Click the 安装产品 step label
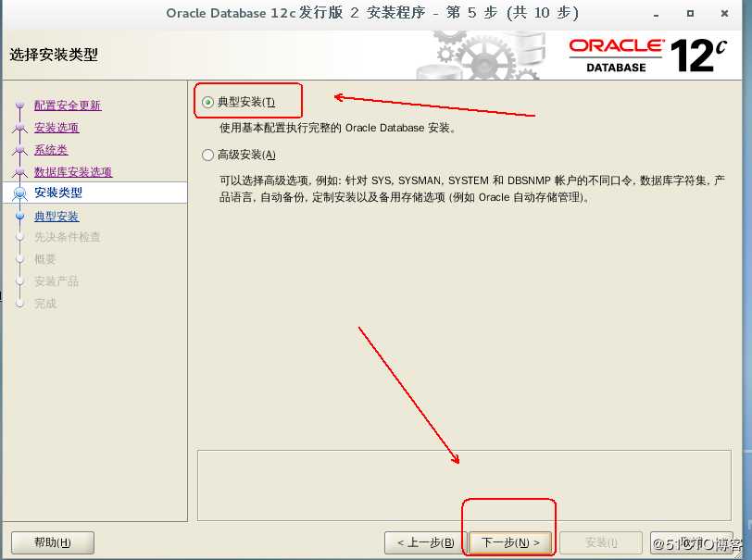 point(56,281)
